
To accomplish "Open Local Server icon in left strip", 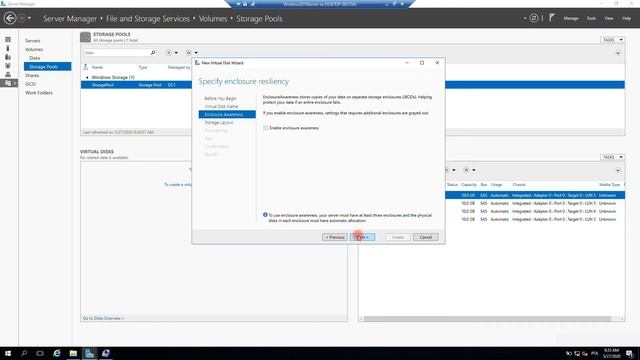I will tap(8, 48).
